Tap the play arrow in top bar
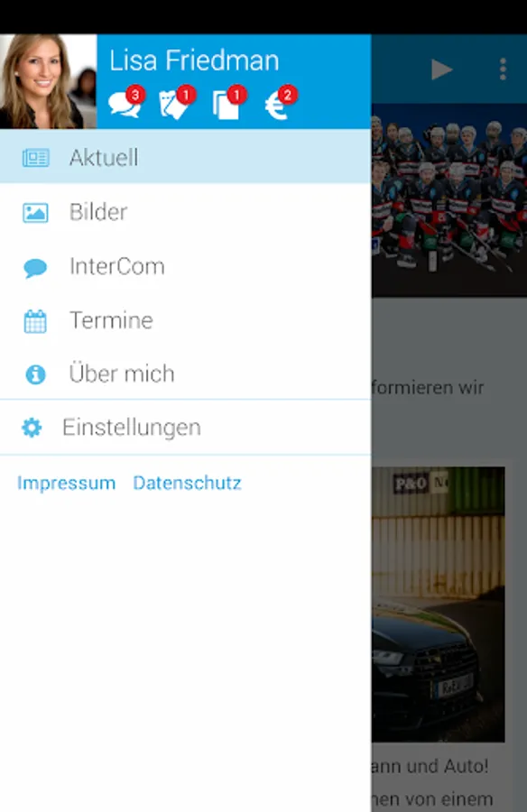The image size is (527, 812). pyautogui.click(x=441, y=69)
